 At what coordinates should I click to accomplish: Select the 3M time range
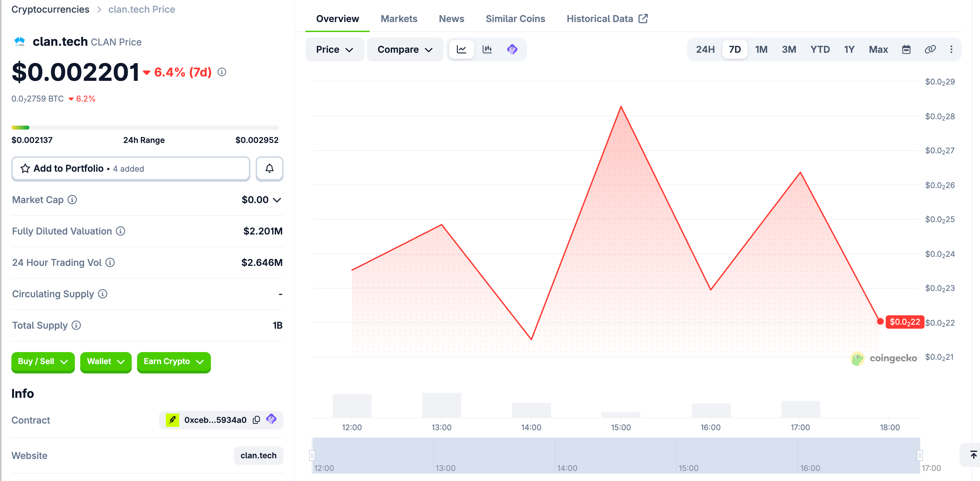click(x=788, y=49)
